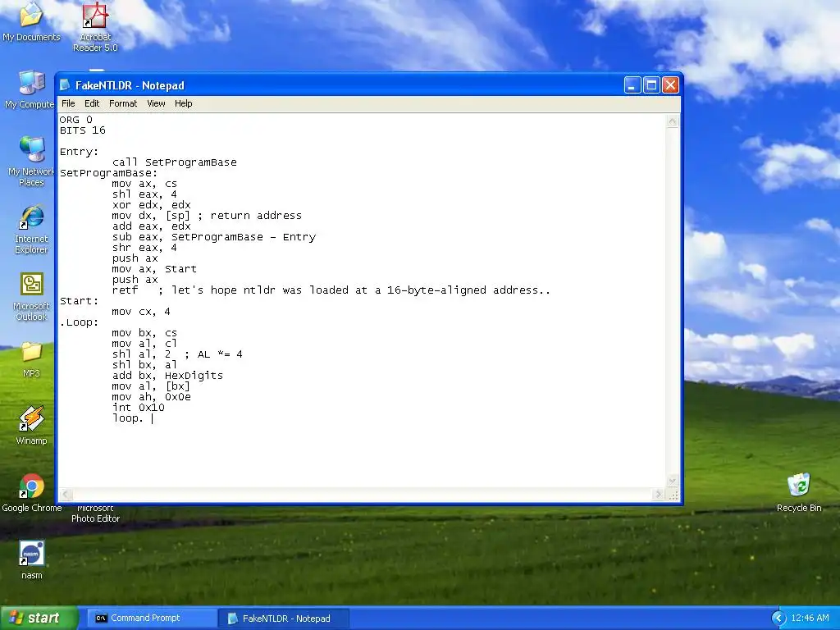
Task: Click 'sub eax, SetProgramBase - Entry' line
Action: (x=214, y=237)
